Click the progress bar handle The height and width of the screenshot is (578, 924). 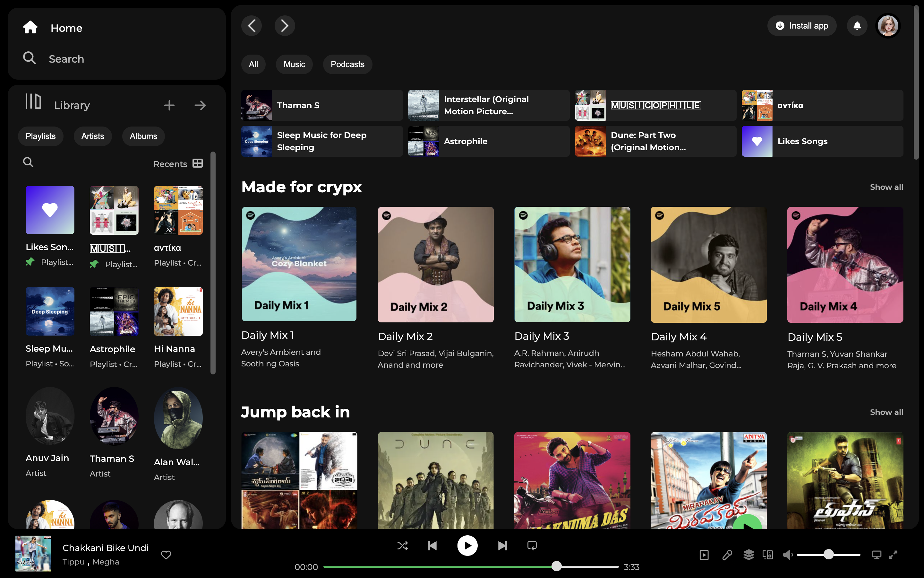557,566
